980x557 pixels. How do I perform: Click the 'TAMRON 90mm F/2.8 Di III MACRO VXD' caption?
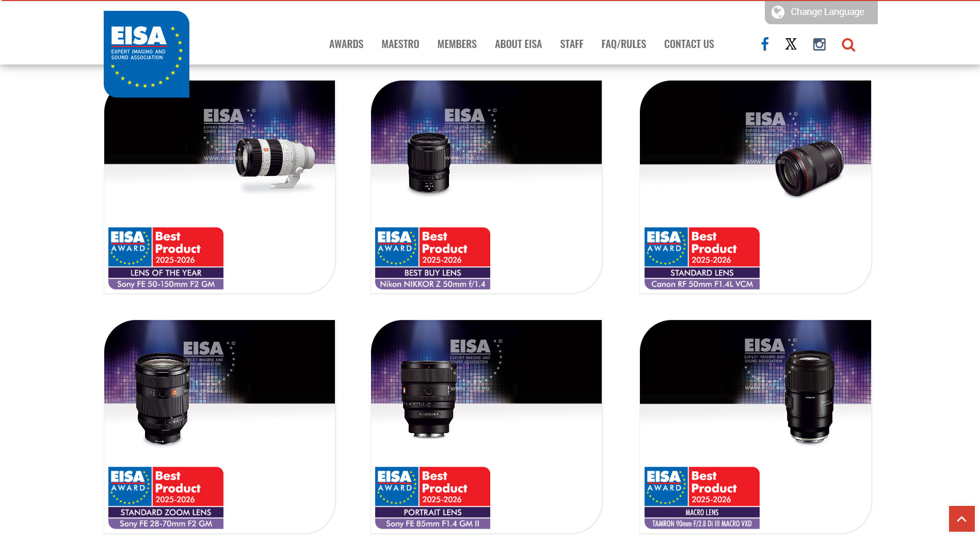702,524
